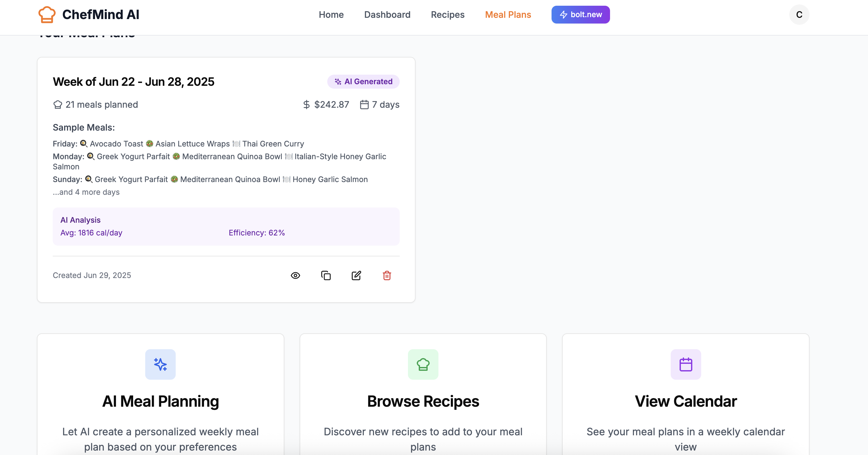Select the Meal Plans nav item
868x455 pixels.
click(x=508, y=15)
